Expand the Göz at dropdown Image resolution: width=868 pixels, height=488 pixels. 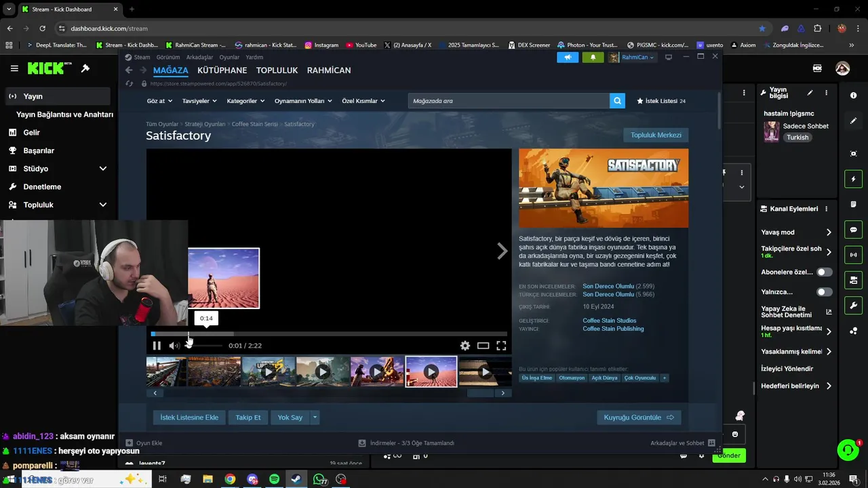pyautogui.click(x=159, y=101)
